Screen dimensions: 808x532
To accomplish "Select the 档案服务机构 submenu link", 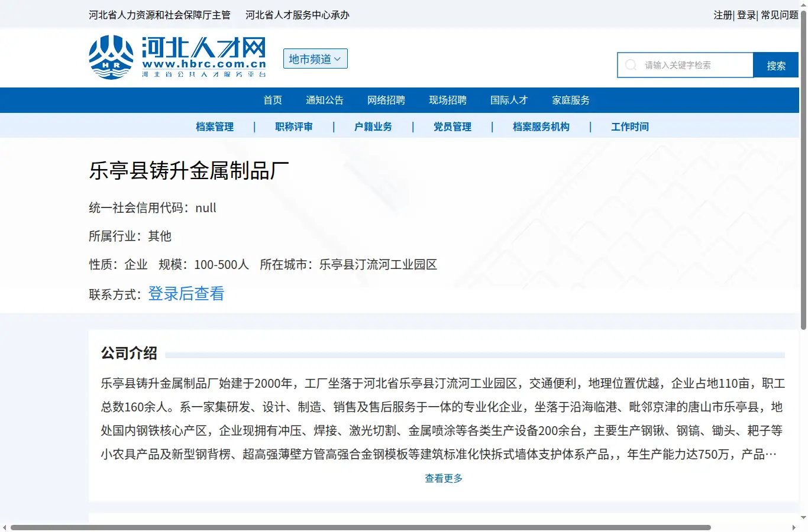I will (x=541, y=126).
